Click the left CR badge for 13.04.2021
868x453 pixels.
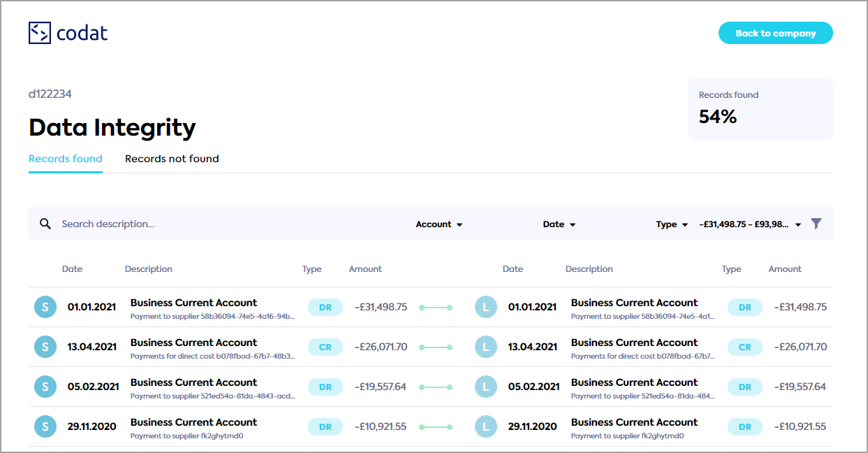325,347
